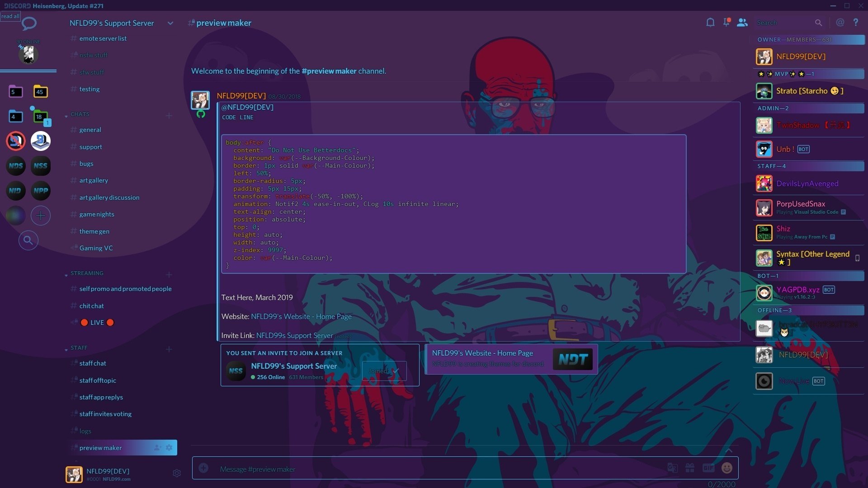Viewport: 868px width, 488px height.
Task: Toggle the member list visibility icon
Action: click(x=742, y=22)
